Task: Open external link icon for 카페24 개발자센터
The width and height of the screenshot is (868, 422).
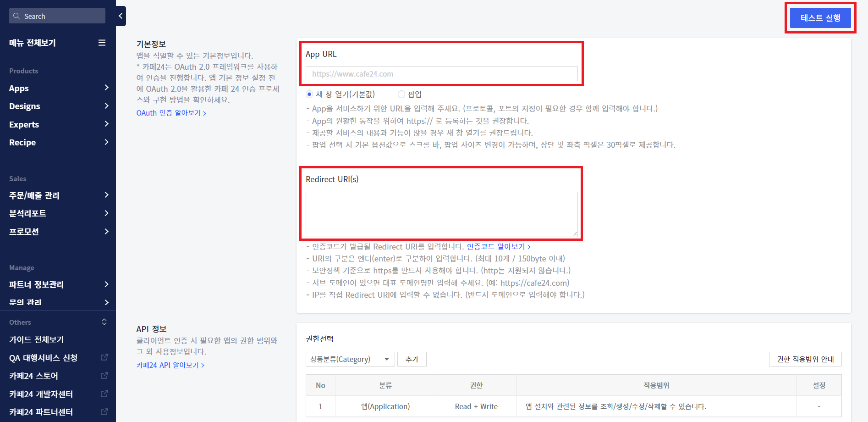Action: (104, 394)
